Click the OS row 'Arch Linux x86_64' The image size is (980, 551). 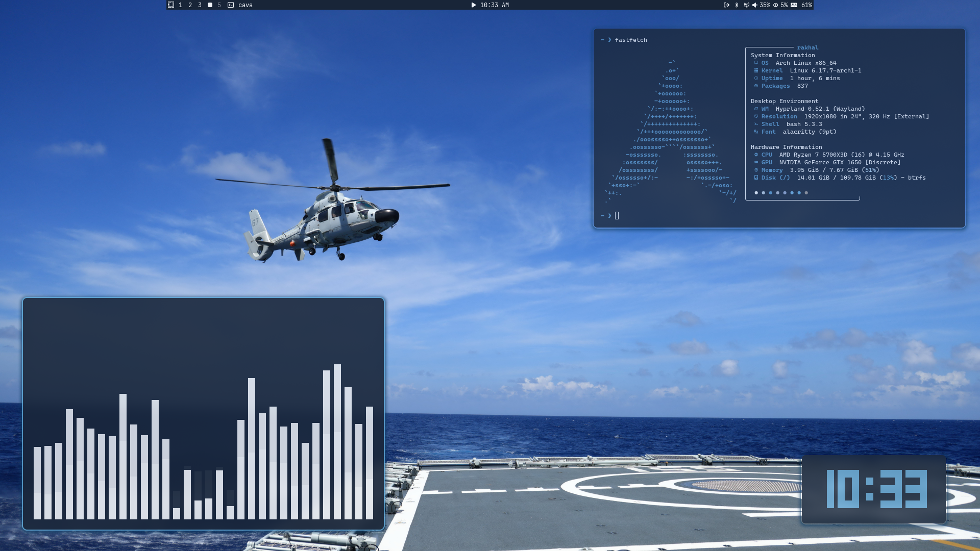point(795,63)
